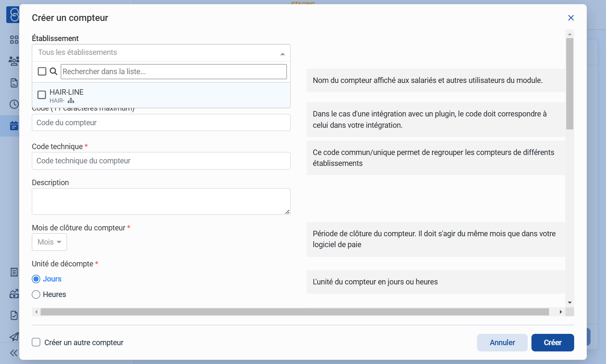This screenshot has height=364, width=606.
Task: Open the employees group icon in the sidebar
Action: tap(14, 61)
